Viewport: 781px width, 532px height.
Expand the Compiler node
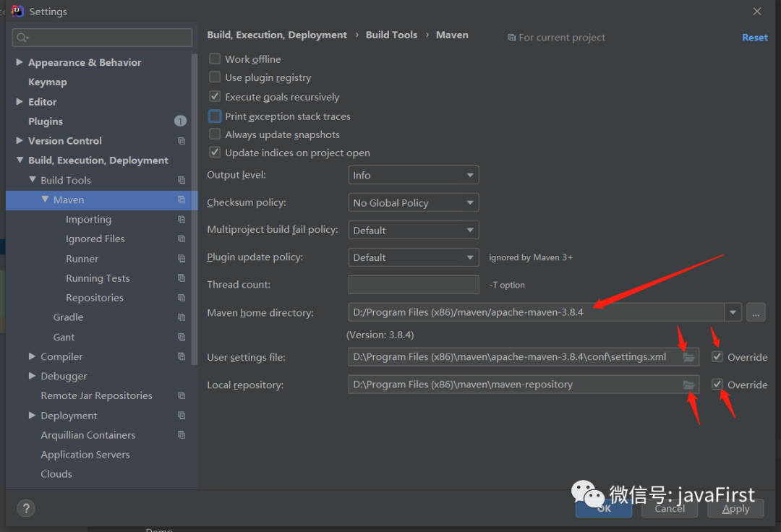tap(32, 356)
